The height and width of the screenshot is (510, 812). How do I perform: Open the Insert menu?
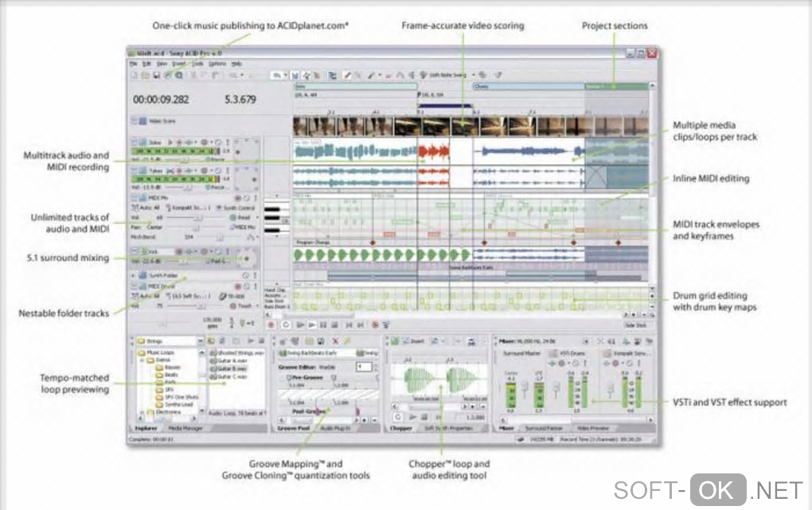179,64
